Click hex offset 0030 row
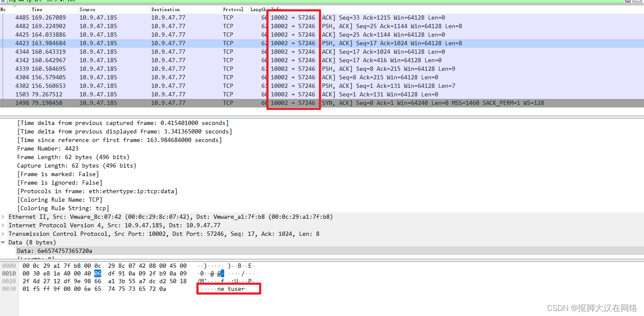The height and width of the screenshot is (316, 644). pos(9,289)
